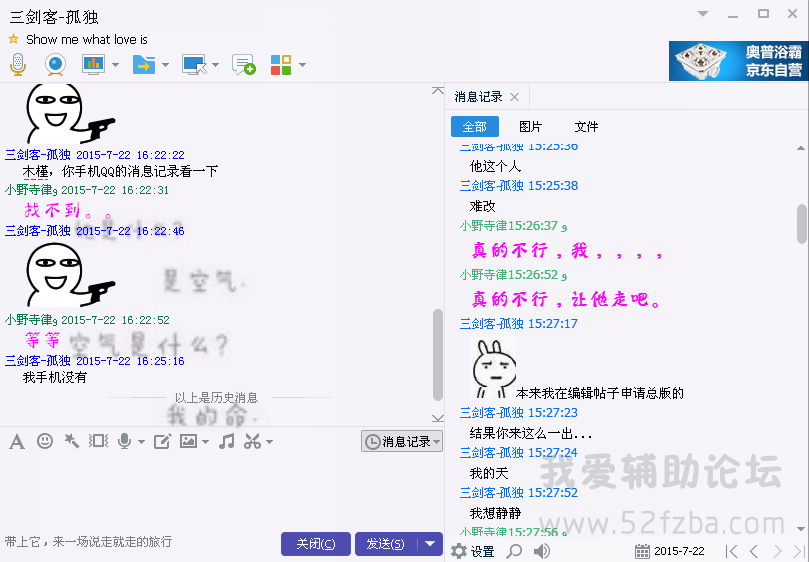
Task: Toggle sound with the speaker icon
Action: point(541,551)
